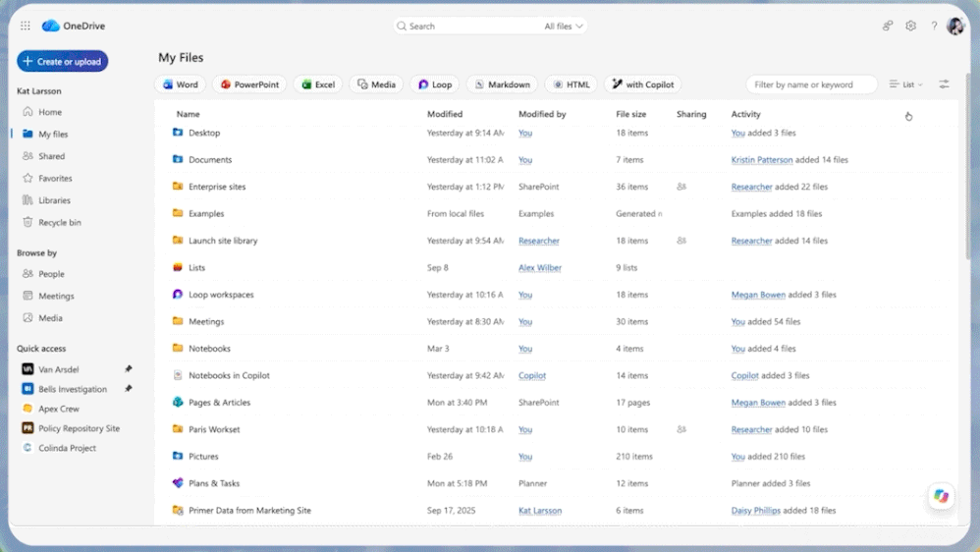Filter by Loop files
Screen dimensions: 980x552
pos(435,84)
